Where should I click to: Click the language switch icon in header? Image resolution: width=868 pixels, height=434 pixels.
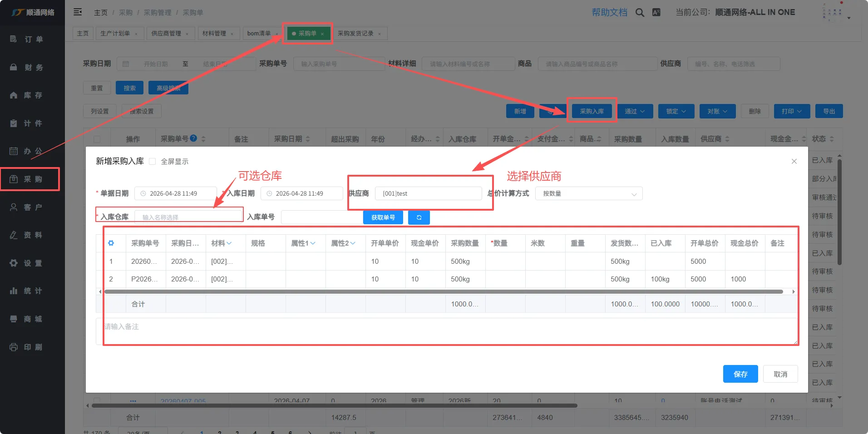point(656,13)
